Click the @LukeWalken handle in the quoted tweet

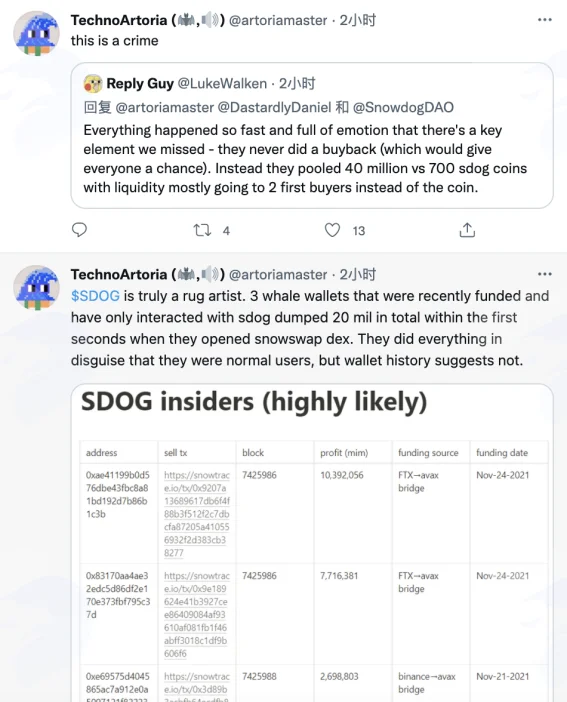point(222,83)
